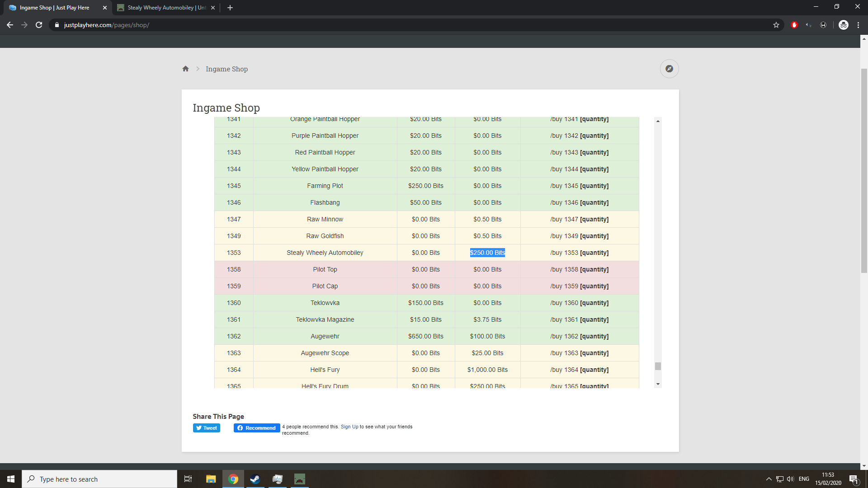Screen dimensions: 868x488
Task: Go back to previous page
Action: [10, 25]
